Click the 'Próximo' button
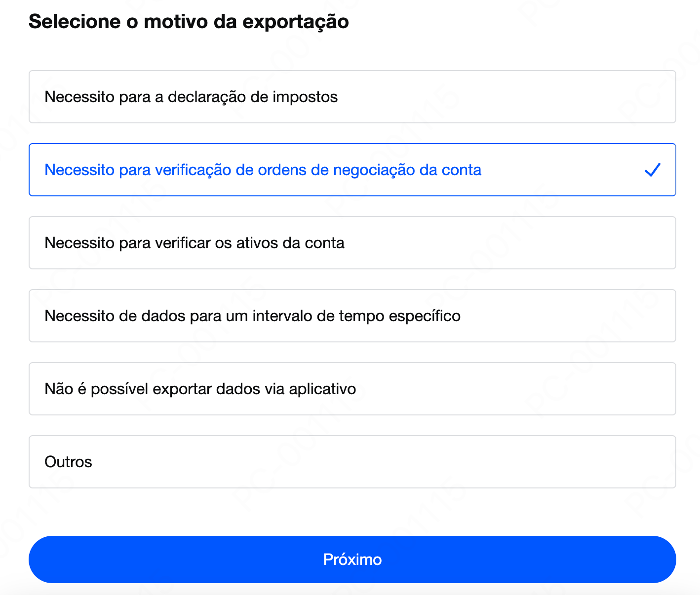 pyautogui.click(x=352, y=559)
